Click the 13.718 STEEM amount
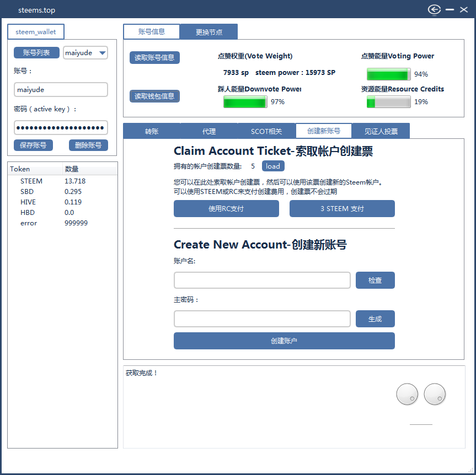The height and width of the screenshot is (475, 476). coord(75,181)
